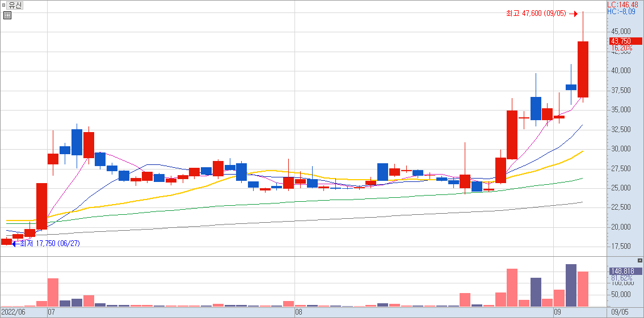Click the 50,000 volume axis label
The image size is (644, 318).
click(621, 295)
